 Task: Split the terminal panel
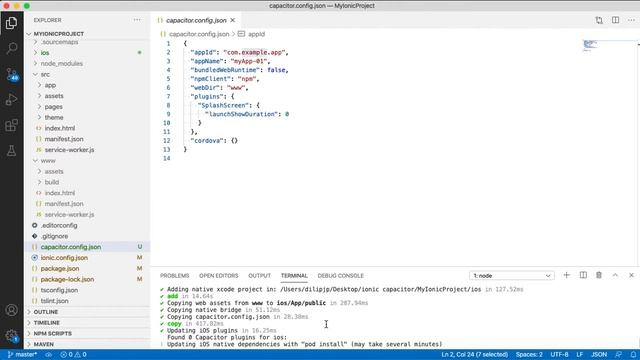[x=583, y=276]
